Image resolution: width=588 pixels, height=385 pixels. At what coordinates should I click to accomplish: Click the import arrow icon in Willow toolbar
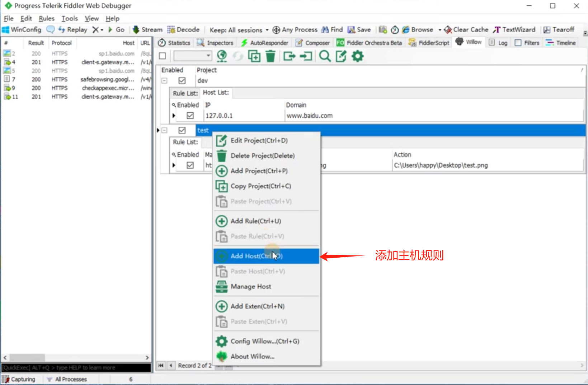[306, 56]
